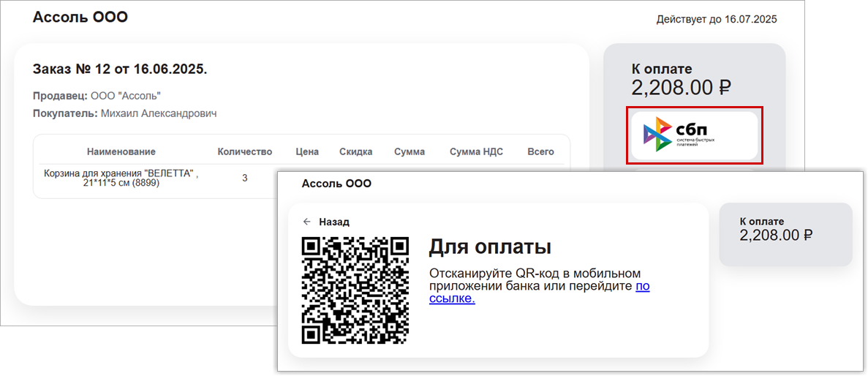Click the 'Скидка' column header

[356, 151]
